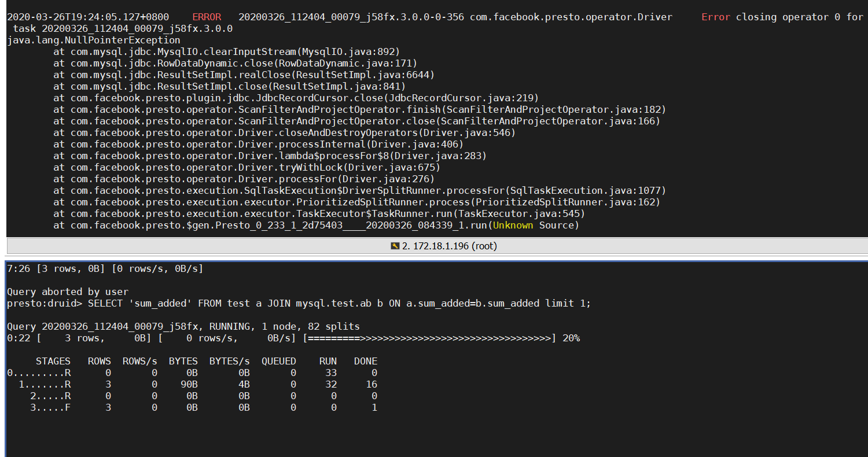Select the java.lang.NullPointerException line
This screenshot has height=457, width=868.
[x=93, y=40]
